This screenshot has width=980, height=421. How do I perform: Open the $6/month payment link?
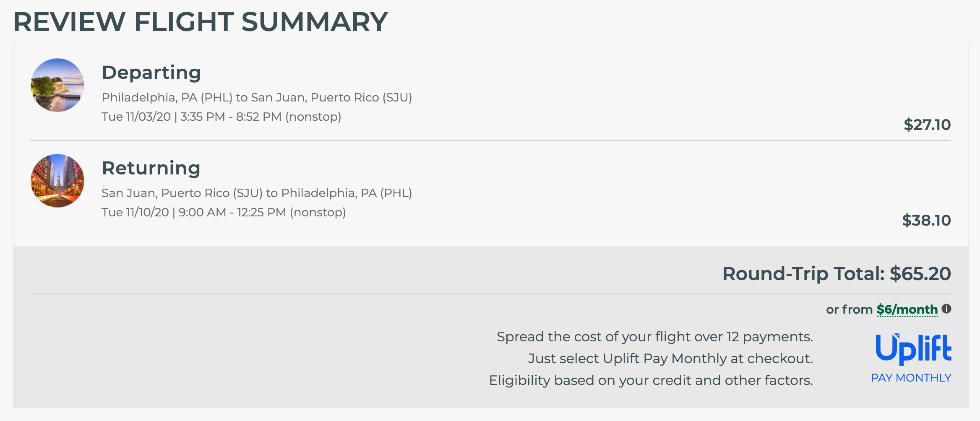click(907, 309)
